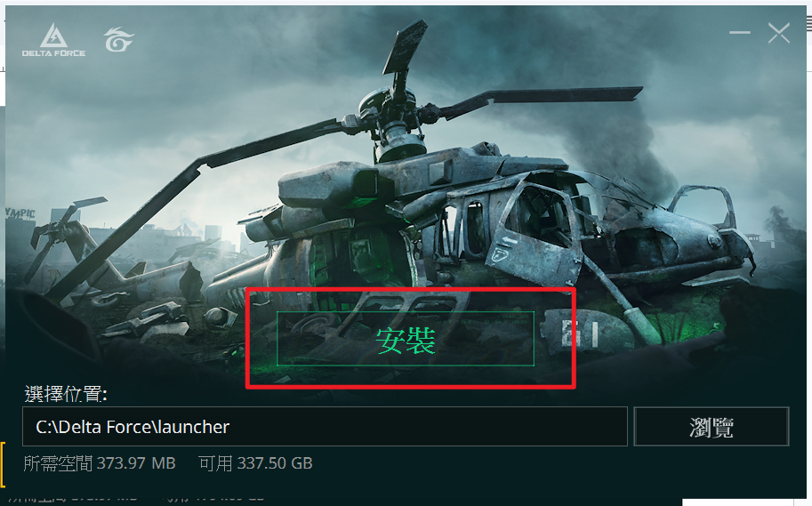Screen dimensions: 812x506
Task: Focus the C:\Delta Force\launcher path field
Action: pyautogui.click(x=325, y=427)
